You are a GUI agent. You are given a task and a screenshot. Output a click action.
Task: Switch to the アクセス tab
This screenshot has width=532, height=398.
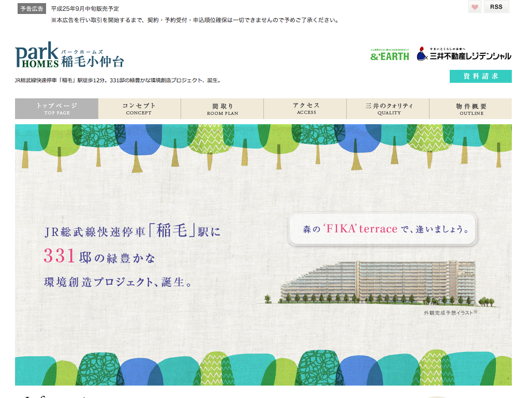point(306,109)
